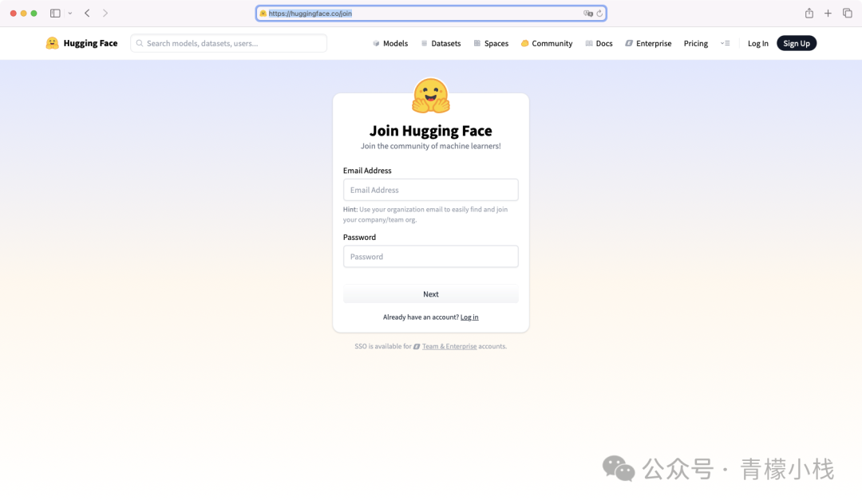
Task: Click the Safari sidebar toggle icon
Action: click(55, 14)
